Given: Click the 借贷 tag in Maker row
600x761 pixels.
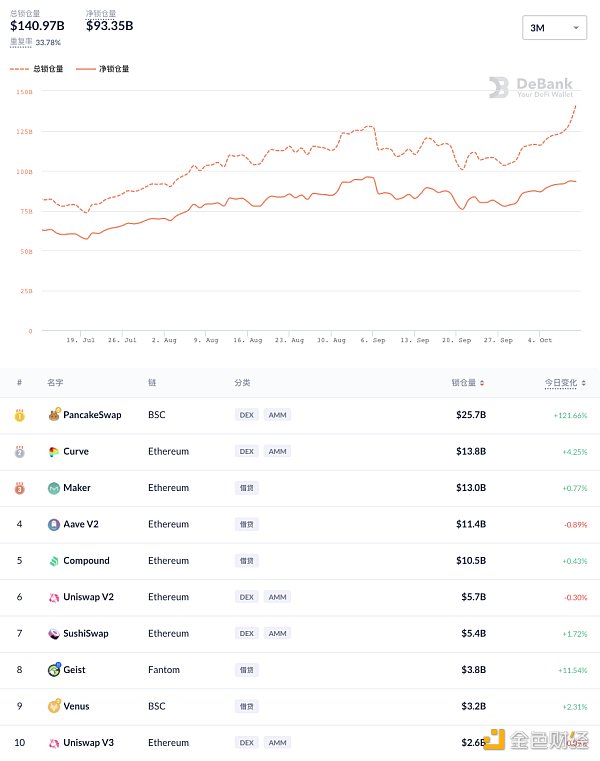Looking at the screenshot, I should click(245, 488).
